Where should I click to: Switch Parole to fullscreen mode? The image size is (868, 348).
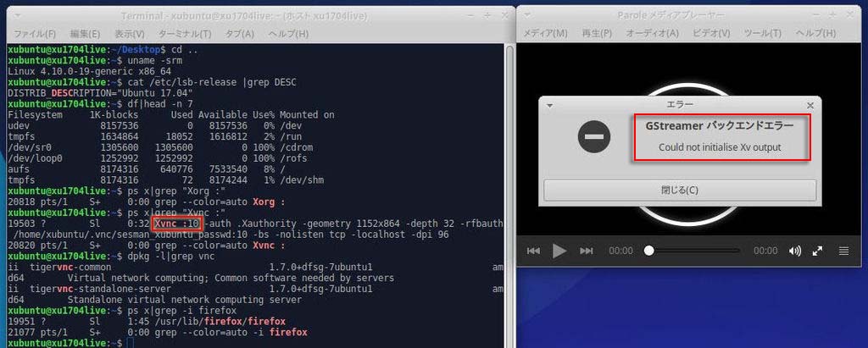(x=817, y=251)
